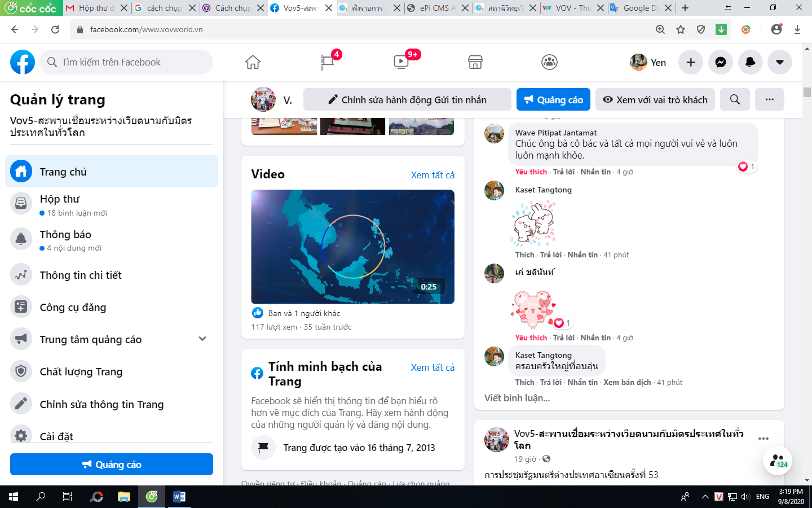Open the notifications bell icon
Viewport: 812px width, 508px height.
click(750, 62)
